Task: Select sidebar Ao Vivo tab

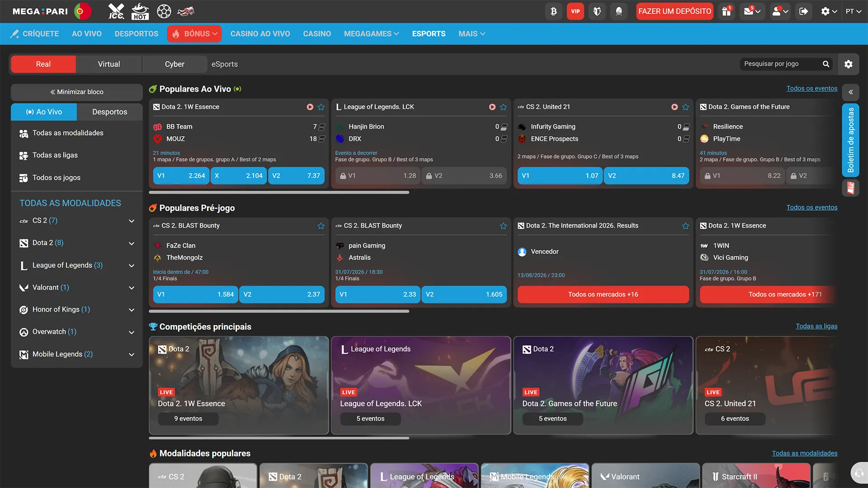Action: (x=44, y=112)
